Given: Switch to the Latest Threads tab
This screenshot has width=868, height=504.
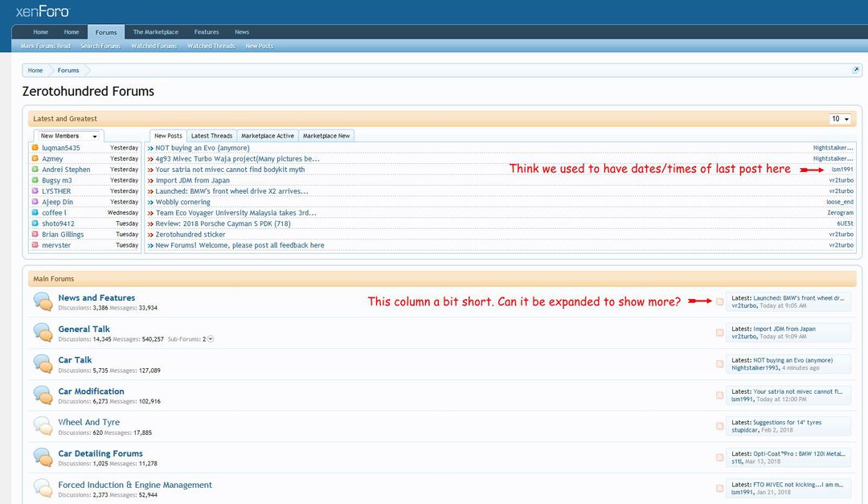Looking at the screenshot, I should point(211,136).
